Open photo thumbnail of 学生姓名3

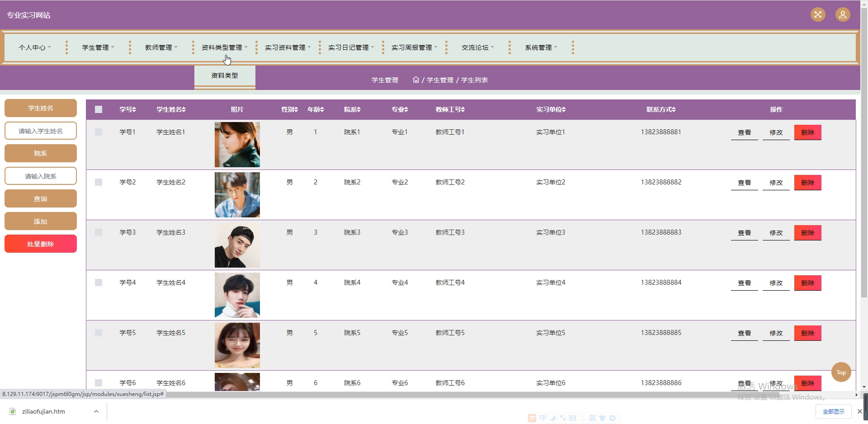coord(237,245)
